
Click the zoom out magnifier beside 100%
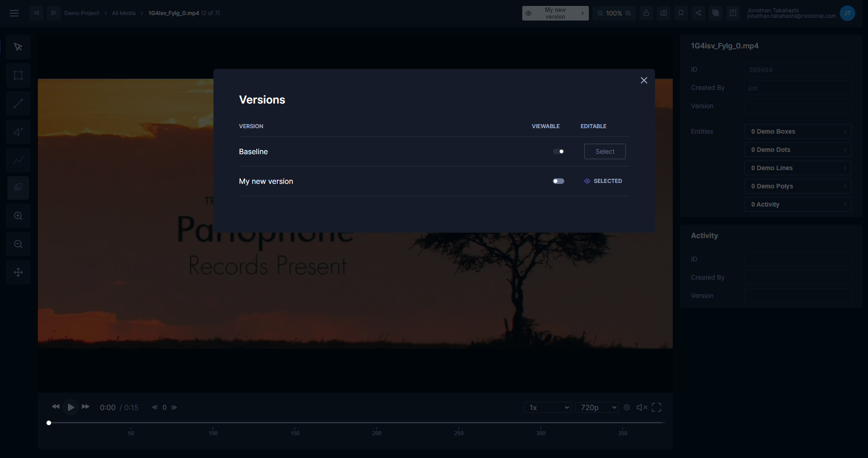[x=600, y=13]
